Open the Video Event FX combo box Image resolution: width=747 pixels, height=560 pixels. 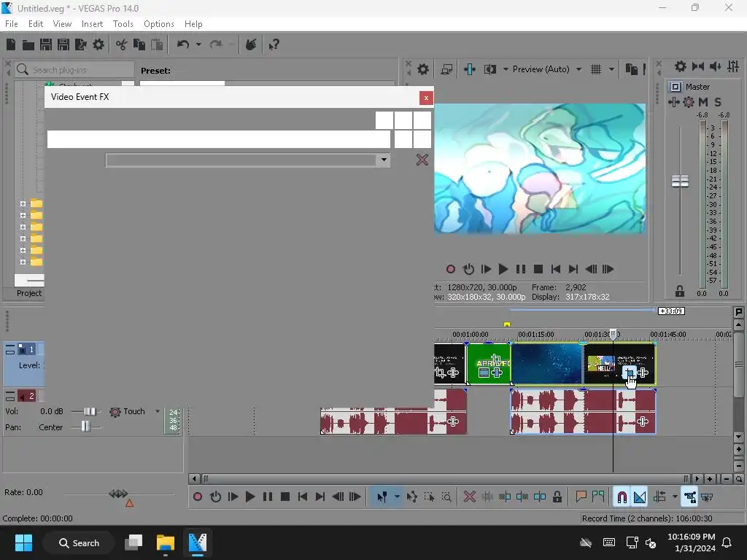(x=248, y=160)
